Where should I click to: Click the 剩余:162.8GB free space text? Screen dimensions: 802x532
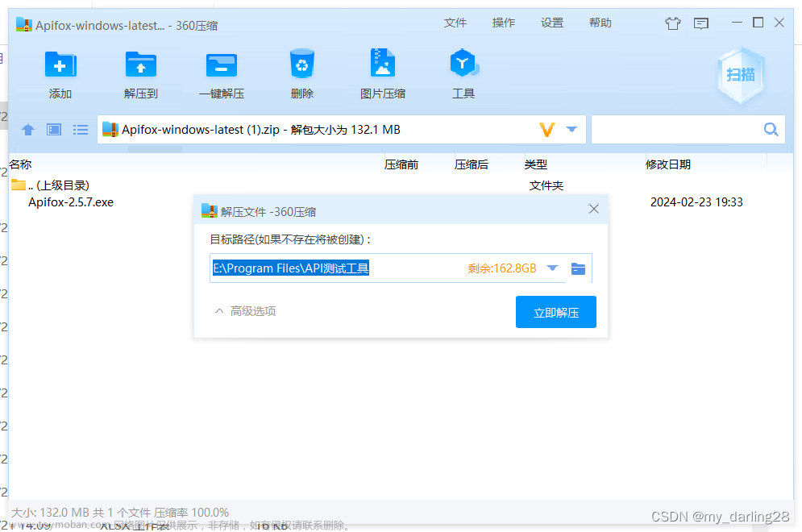(x=502, y=268)
